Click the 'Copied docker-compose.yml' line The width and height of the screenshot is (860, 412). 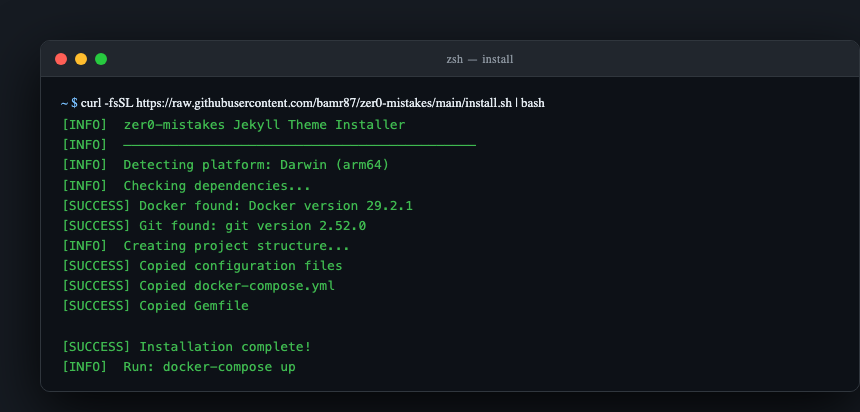199,286
